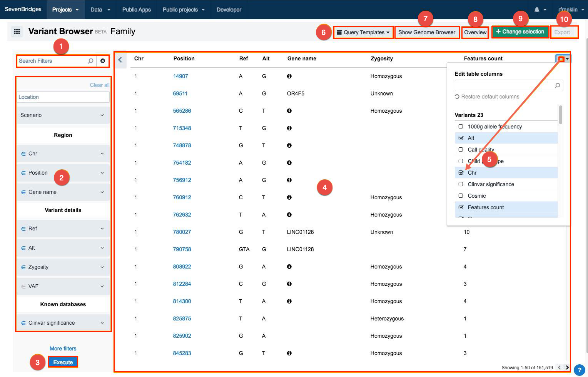Click the info icon in row 756912

pos(289,180)
